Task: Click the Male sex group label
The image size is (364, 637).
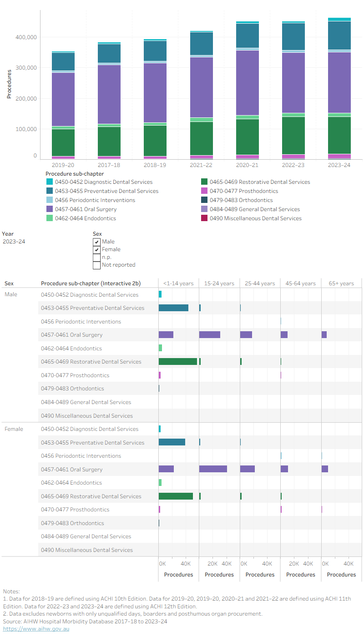Action: pos(11,295)
